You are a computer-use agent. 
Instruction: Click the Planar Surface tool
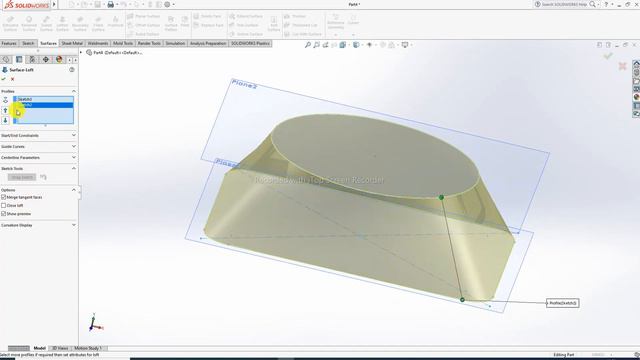pos(144,16)
